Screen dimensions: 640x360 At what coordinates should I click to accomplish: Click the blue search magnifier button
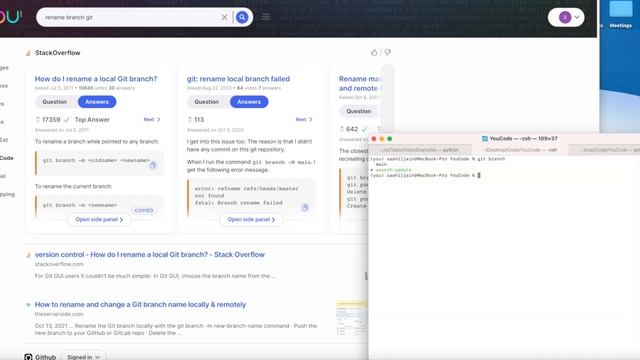[242, 17]
